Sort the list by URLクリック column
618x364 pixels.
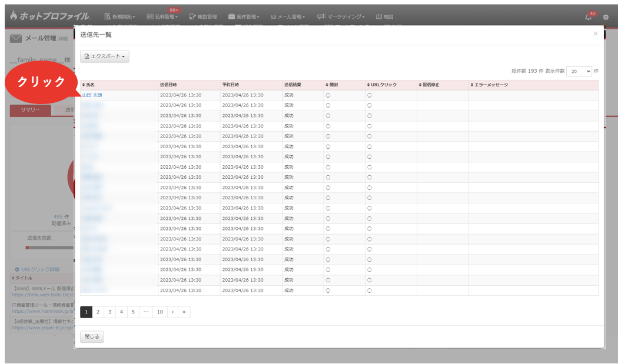coord(381,85)
